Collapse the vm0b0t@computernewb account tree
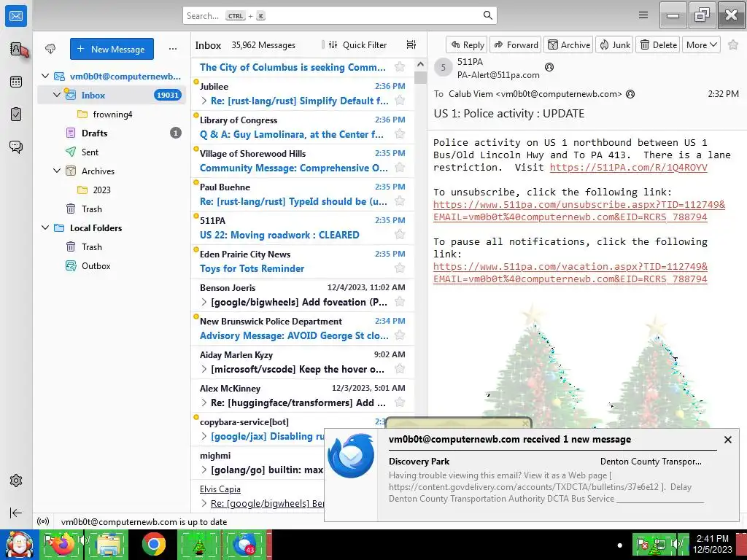 (45, 76)
